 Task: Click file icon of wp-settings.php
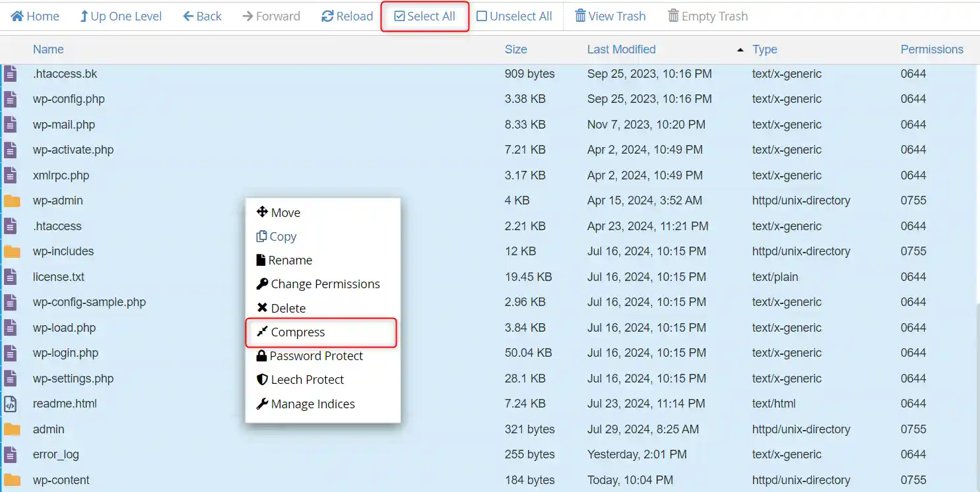coord(11,379)
